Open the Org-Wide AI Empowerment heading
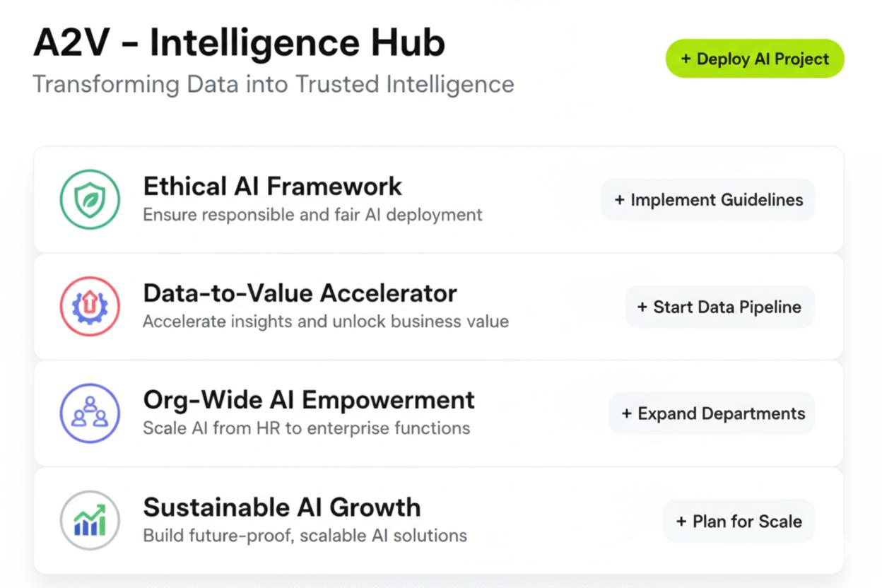 [309, 400]
